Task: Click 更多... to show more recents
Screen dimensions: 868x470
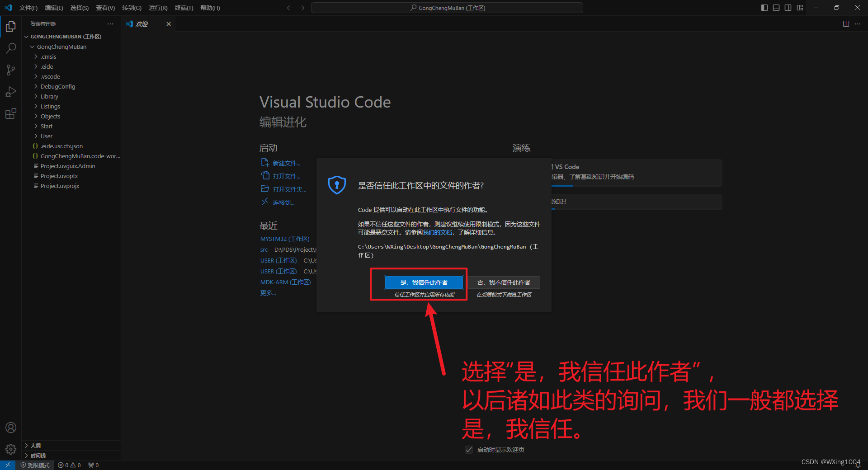Action: tap(268, 293)
